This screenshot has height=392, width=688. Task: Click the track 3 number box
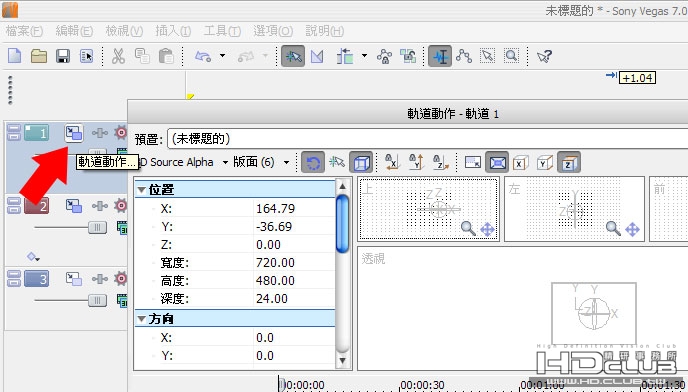pyautogui.click(x=36, y=279)
